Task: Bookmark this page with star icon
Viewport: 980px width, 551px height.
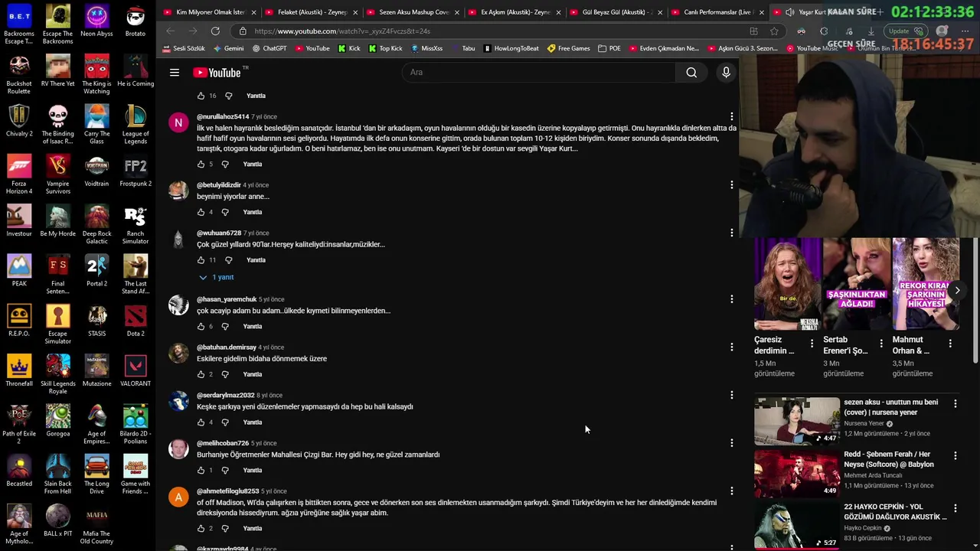Action: 774,31
